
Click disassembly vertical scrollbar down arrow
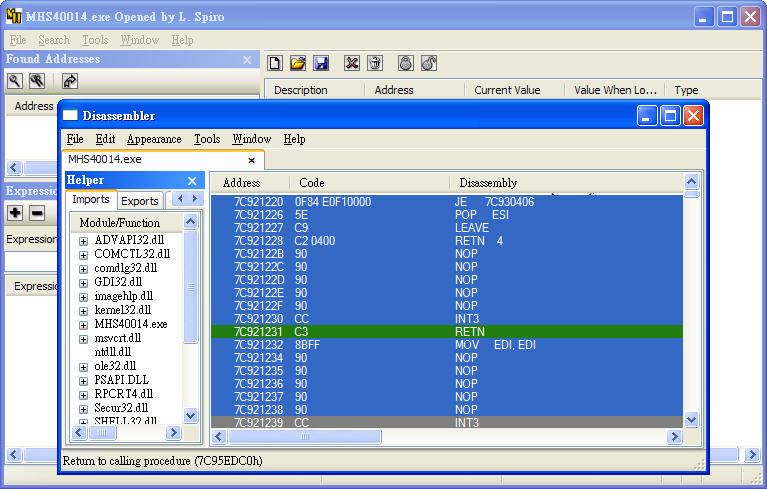coord(692,420)
